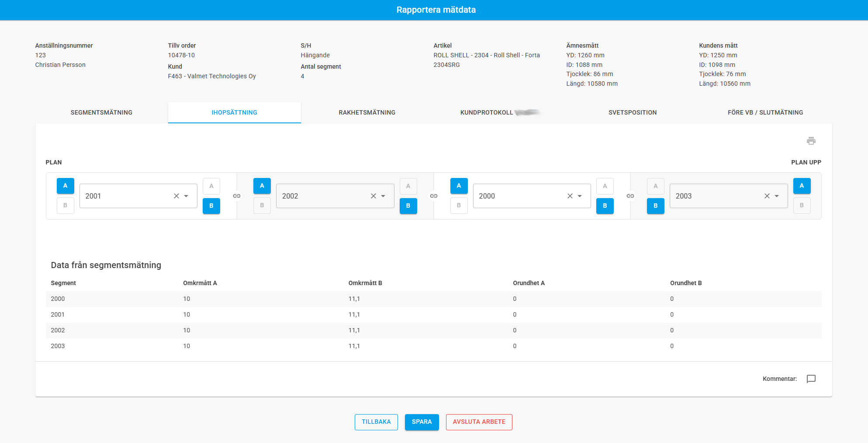Clear the 2000 segment selection
This screenshot has width=868, height=443.
point(570,196)
